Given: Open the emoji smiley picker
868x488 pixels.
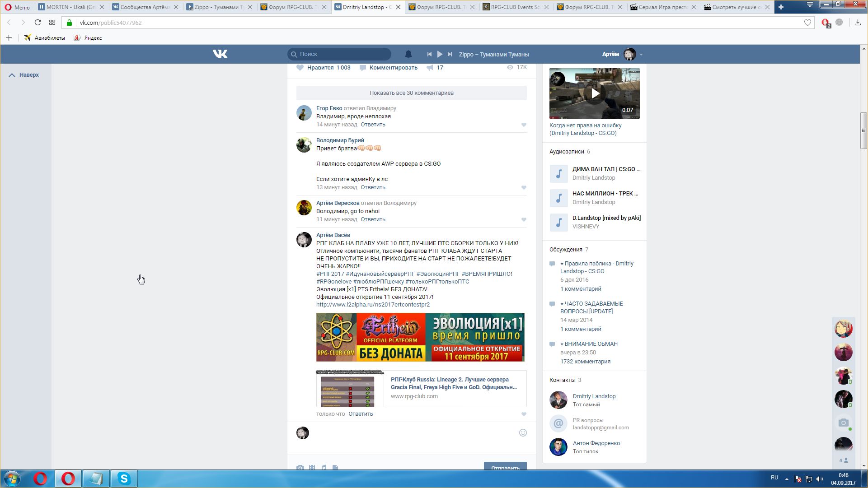Looking at the screenshot, I should coord(523,433).
